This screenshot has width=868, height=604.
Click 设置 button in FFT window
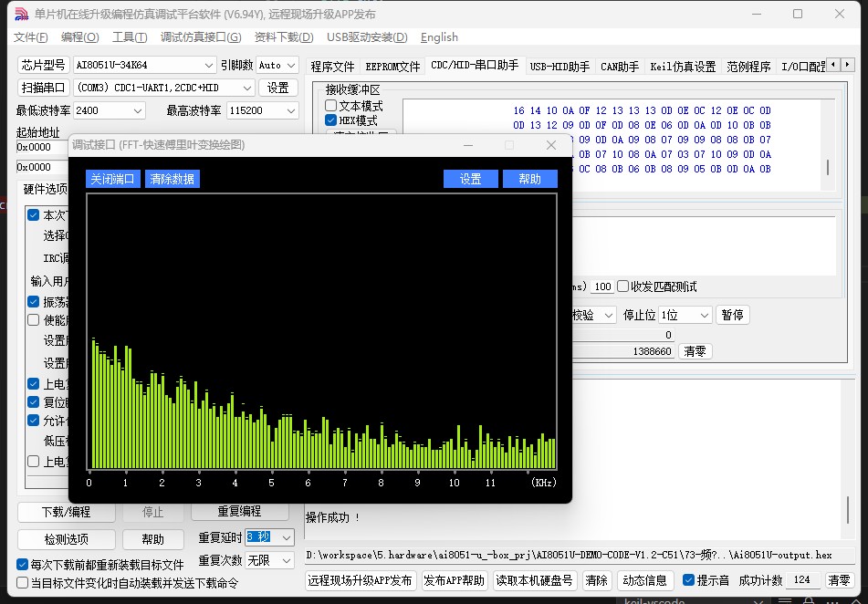point(471,179)
